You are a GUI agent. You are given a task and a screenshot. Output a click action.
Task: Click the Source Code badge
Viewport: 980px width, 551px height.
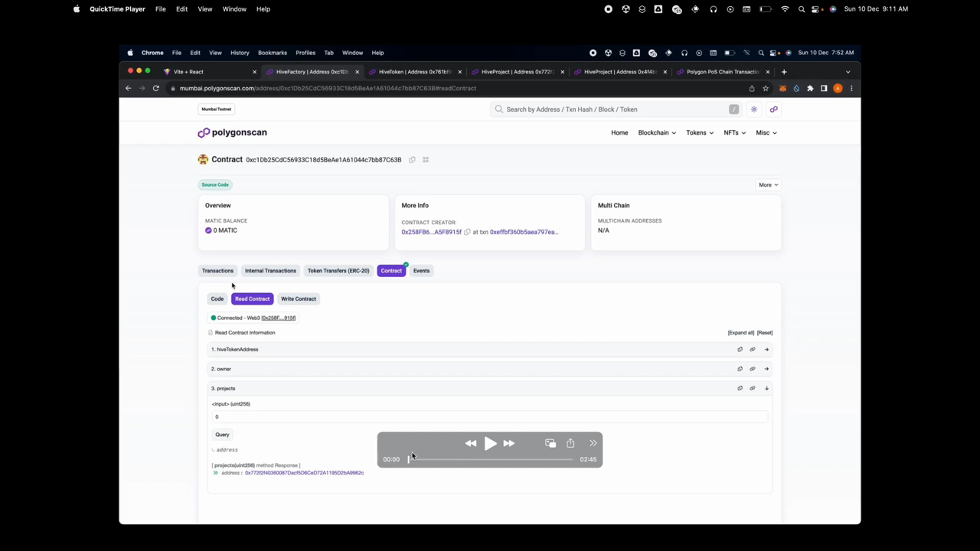215,184
